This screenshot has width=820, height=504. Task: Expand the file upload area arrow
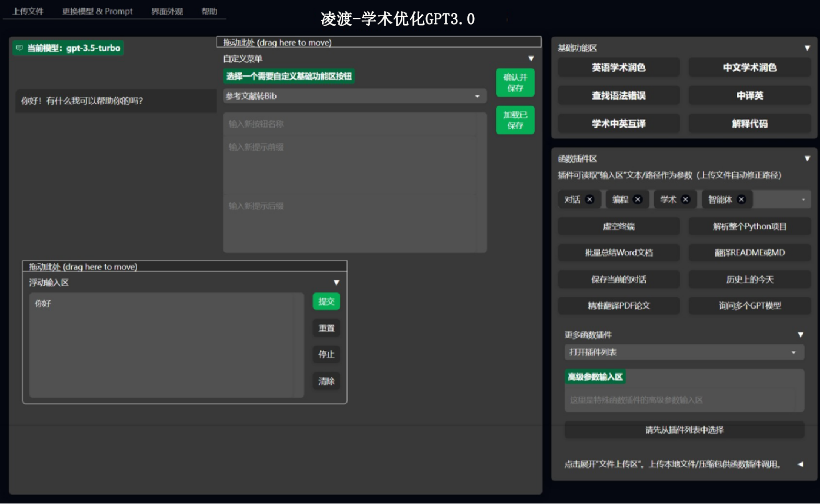tap(800, 464)
